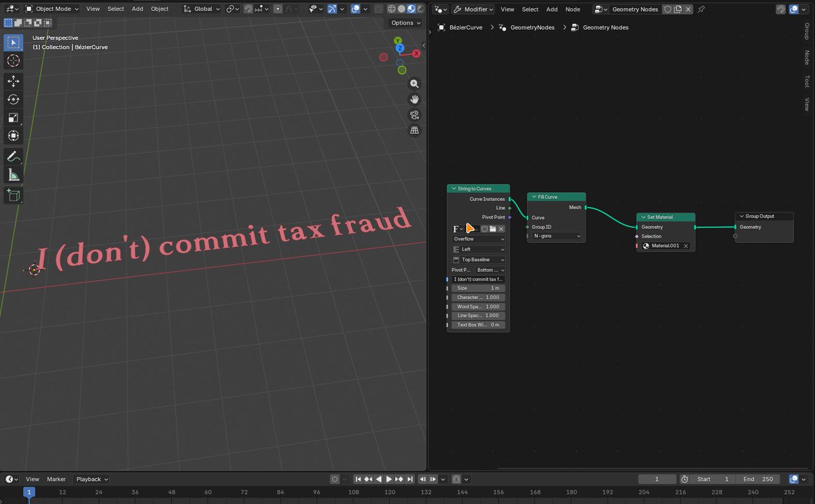Toggle the camera view icon
815x504 pixels.
[414, 115]
